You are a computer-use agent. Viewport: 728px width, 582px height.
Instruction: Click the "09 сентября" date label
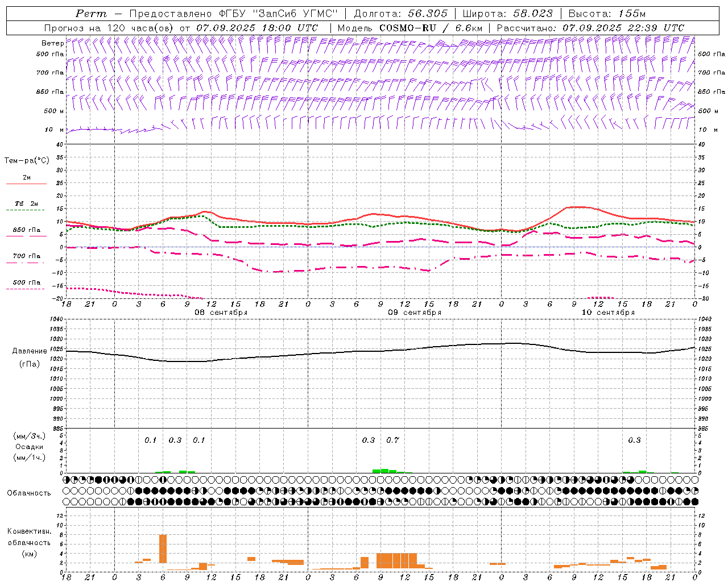click(415, 313)
